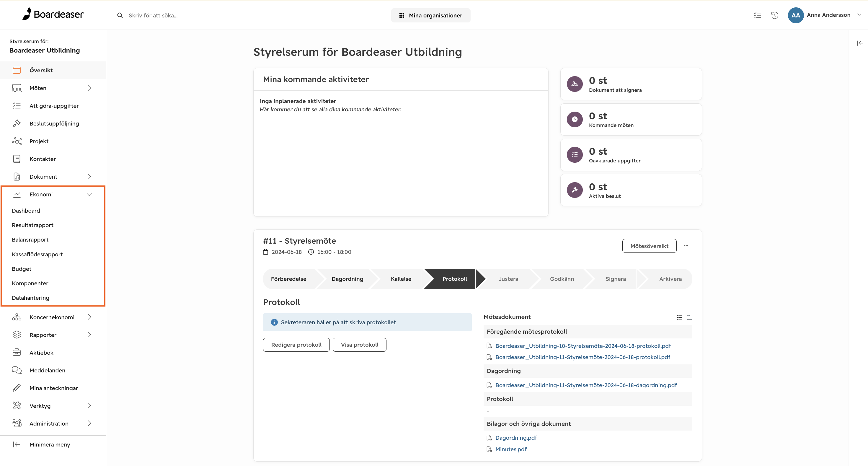
Task: Click the Beslutsuppföljning gavel icon
Action: pos(17,123)
